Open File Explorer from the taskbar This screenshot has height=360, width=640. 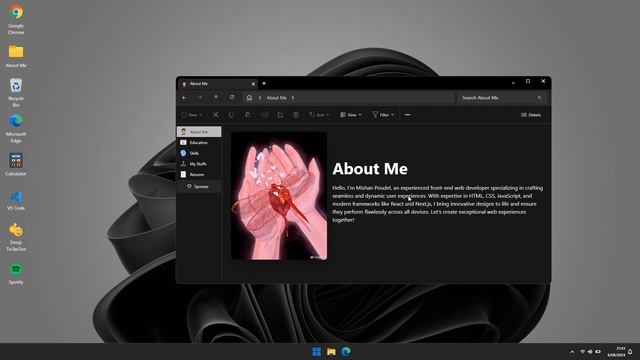pyautogui.click(x=331, y=351)
